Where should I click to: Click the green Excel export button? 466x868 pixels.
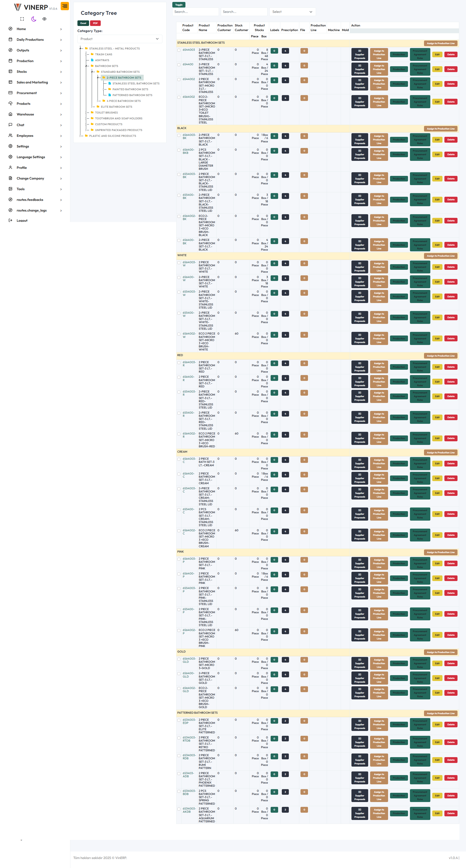[x=83, y=23]
